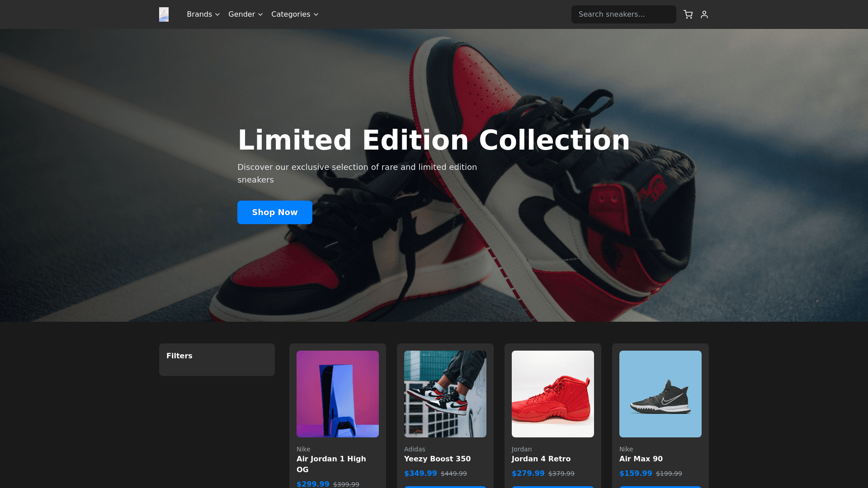Open Air Jordan 1 High OG thumbnail
Viewport: 868px width, 488px height.
[x=338, y=394]
